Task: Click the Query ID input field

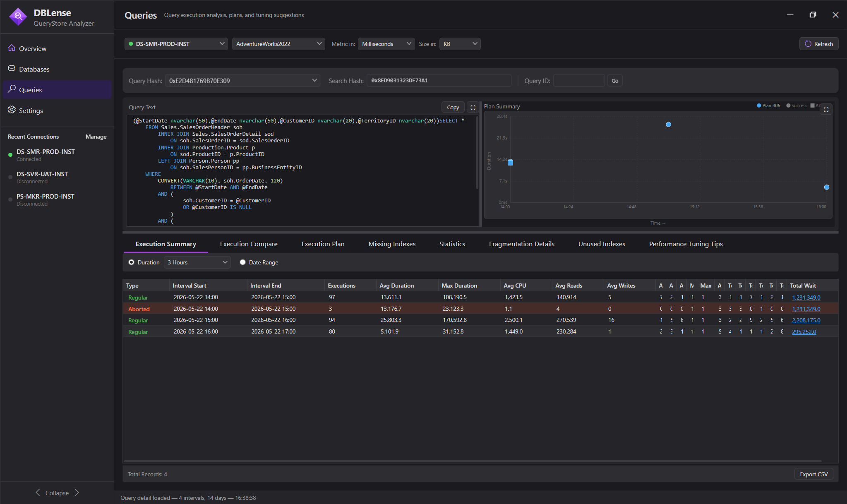Action: tap(579, 81)
